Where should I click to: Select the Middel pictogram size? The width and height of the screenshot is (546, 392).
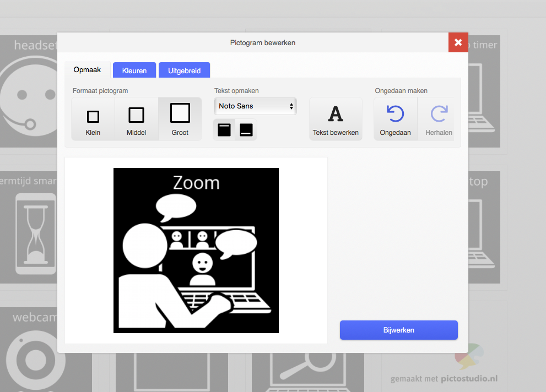(136, 118)
